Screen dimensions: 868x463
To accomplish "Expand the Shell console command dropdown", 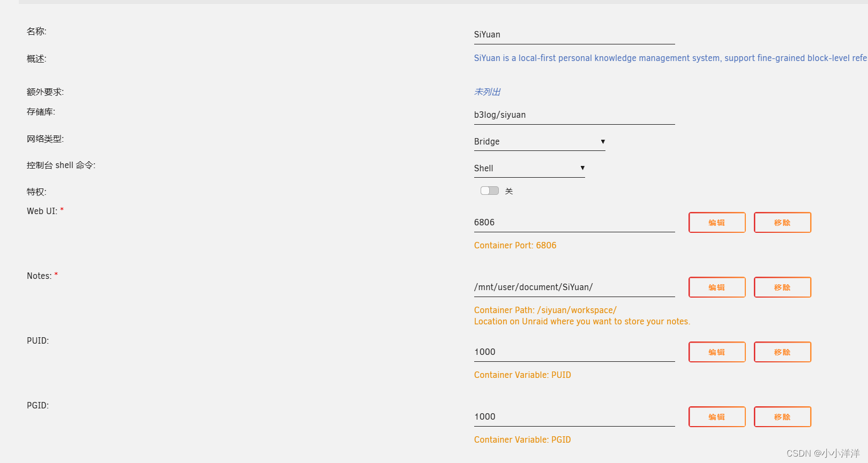I will pos(529,168).
